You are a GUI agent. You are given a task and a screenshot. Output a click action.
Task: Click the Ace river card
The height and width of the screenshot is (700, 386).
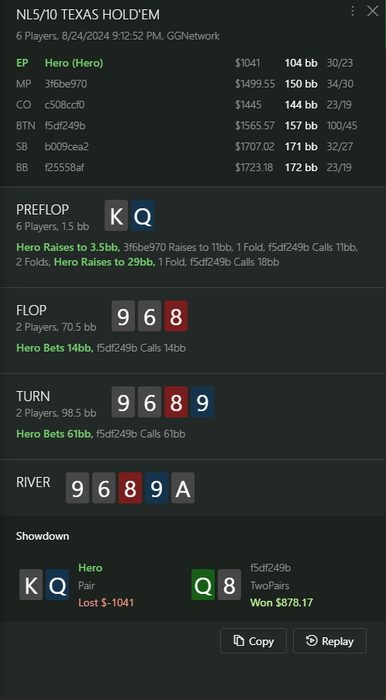(183, 488)
